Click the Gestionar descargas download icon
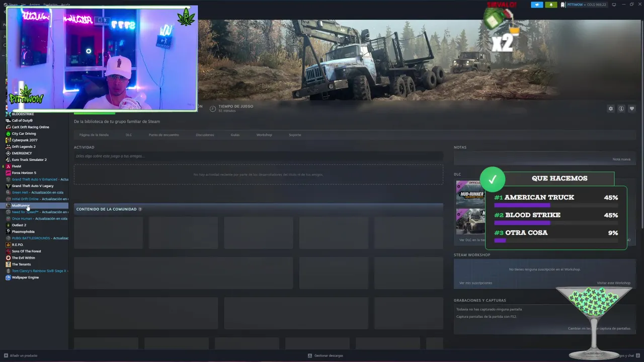The height and width of the screenshot is (362, 644). (x=310, y=355)
